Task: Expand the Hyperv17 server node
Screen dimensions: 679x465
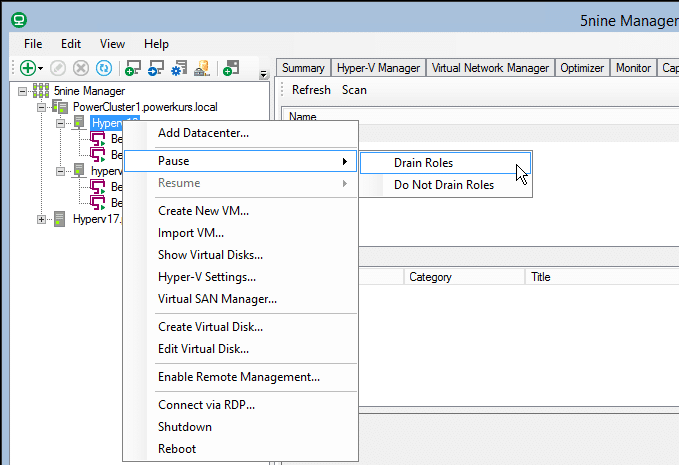Action: [x=41, y=219]
